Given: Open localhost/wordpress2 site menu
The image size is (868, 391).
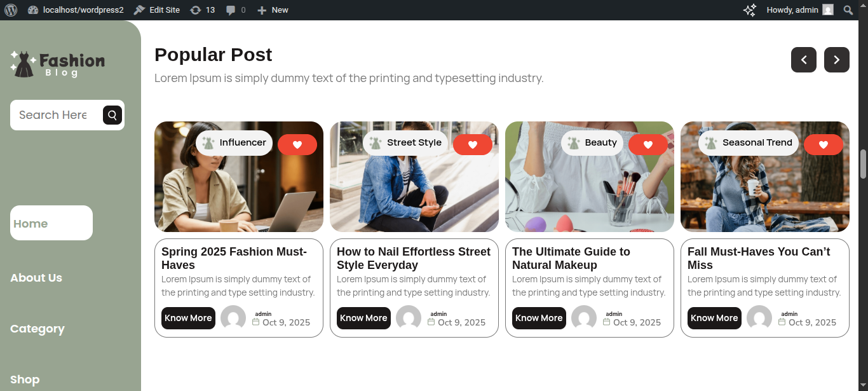Looking at the screenshot, I should (x=76, y=10).
